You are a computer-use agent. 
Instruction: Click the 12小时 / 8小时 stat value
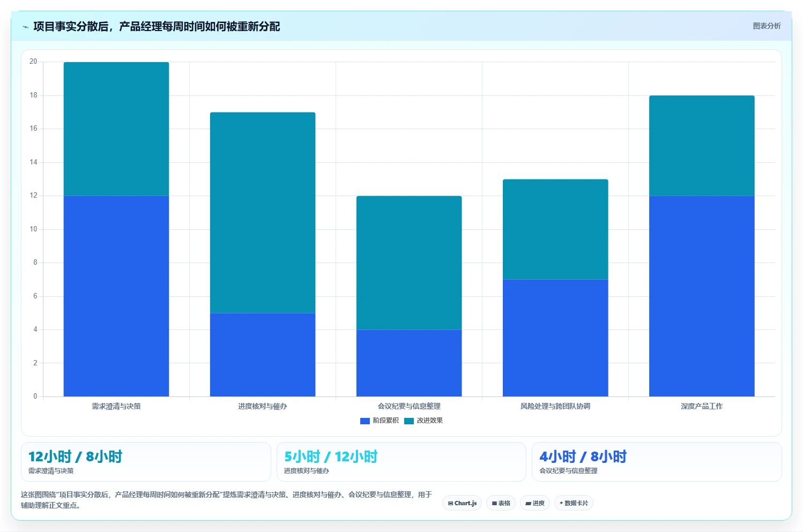[75, 456]
